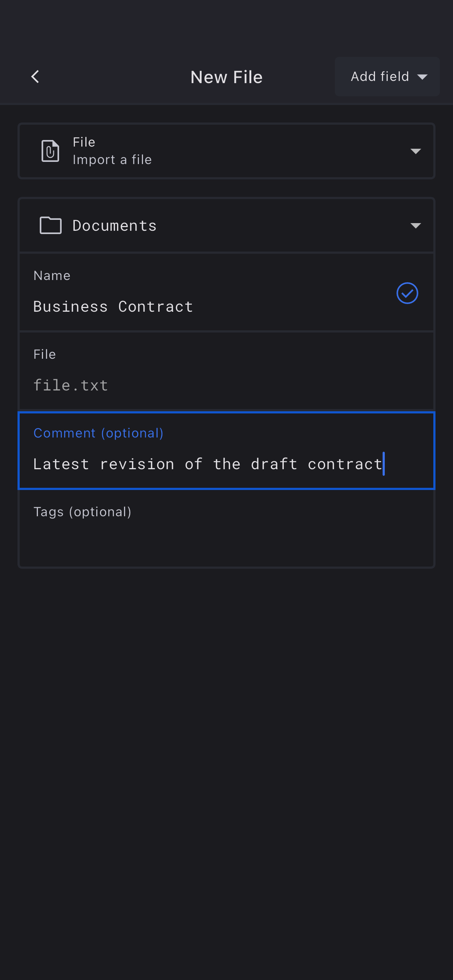This screenshot has width=453, height=980.
Task: Click the 'Business Contract' name text
Action: pos(113,307)
